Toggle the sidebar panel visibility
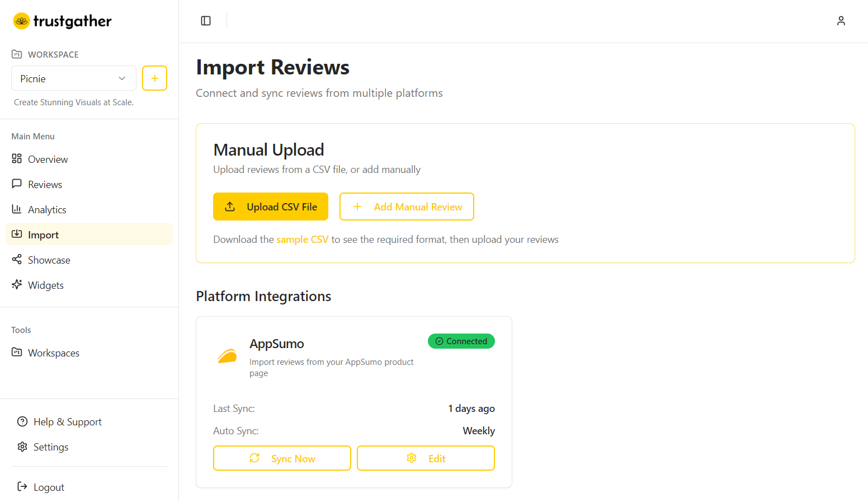The width and height of the screenshot is (868, 502). point(206,21)
